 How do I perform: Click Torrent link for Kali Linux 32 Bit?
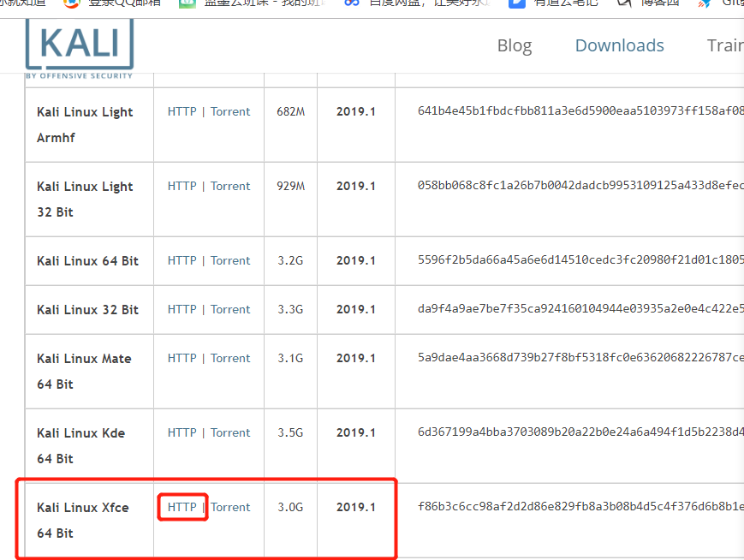pos(230,309)
